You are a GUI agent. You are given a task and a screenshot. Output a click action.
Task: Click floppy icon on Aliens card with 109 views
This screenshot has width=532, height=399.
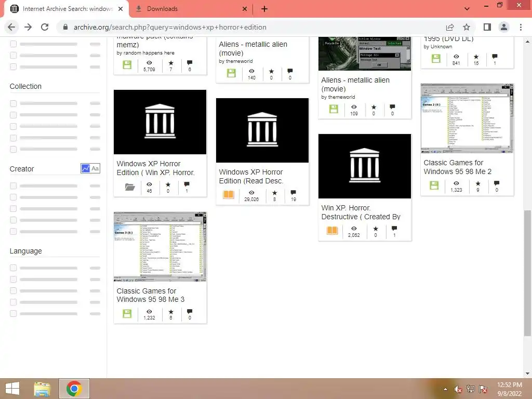[x=334, y=109]
